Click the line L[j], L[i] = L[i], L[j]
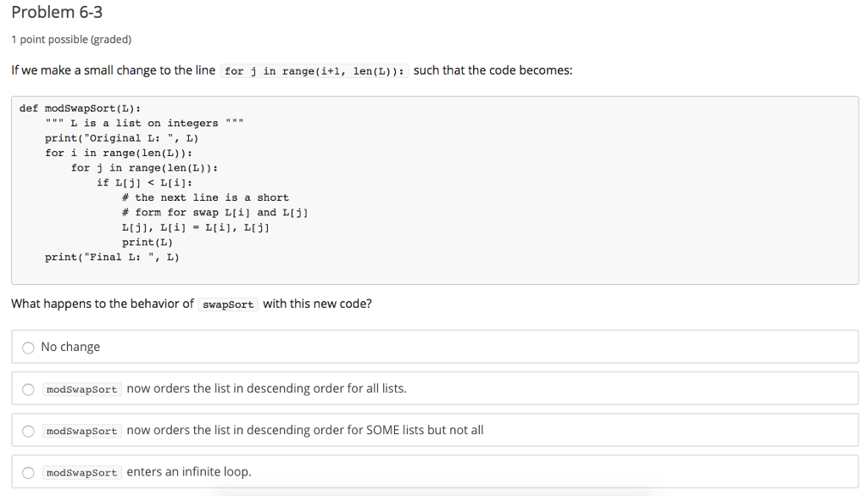Image resolution: width=868 pixels, height=496 pixels. (x=198, y=226)
